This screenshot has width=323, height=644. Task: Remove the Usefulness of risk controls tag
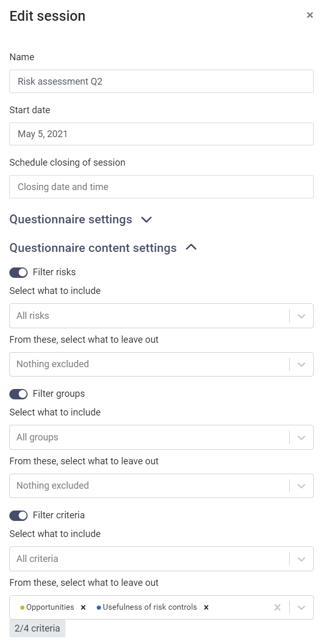click(206, 607)
